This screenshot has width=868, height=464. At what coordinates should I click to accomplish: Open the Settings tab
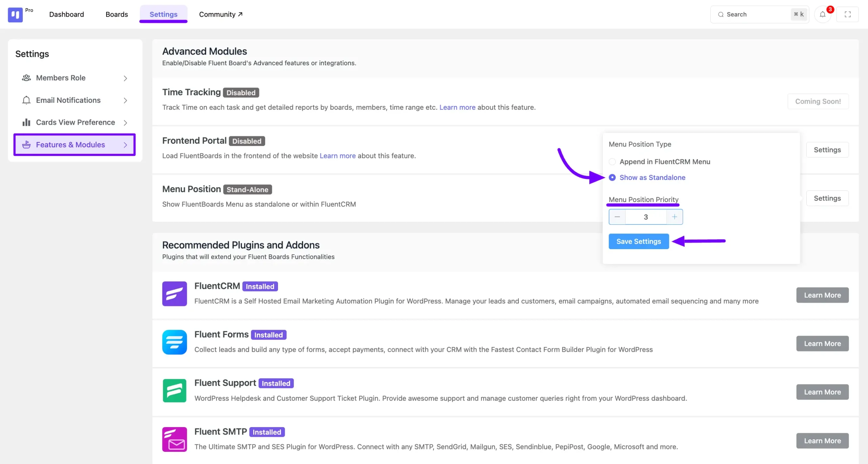coord(163,14)
